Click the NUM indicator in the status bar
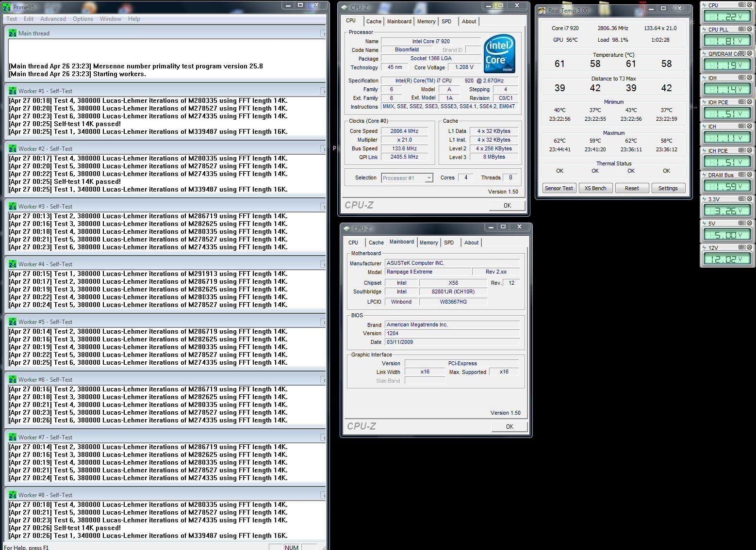Image resolution: width=756 pixels, height=550 pixels. [292, 547]
